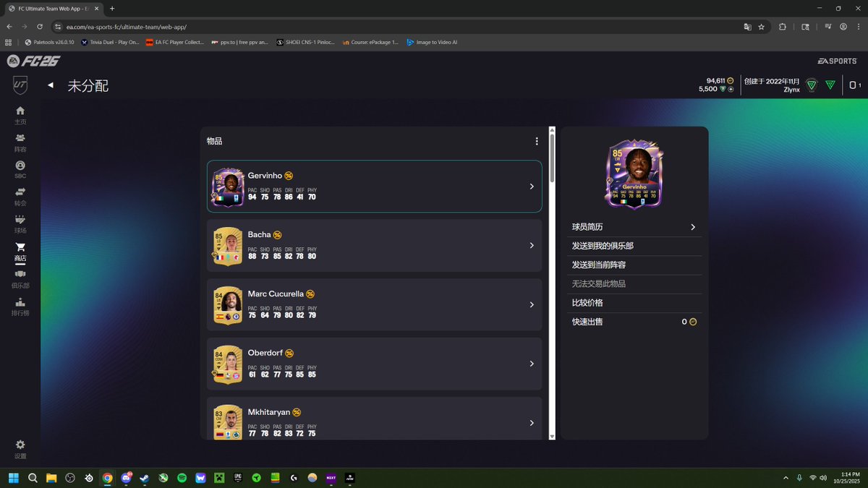
Task: Open the green triangle badge in header
Action: (x=830, y=85)
